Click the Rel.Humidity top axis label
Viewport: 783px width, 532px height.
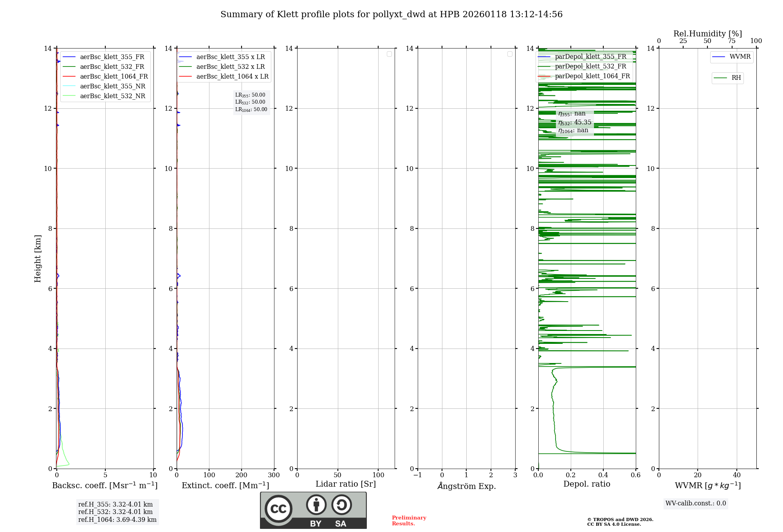tap(707, 34)
